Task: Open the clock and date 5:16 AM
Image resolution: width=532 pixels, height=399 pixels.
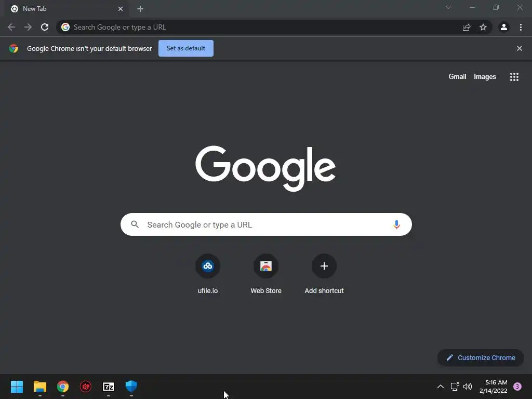Action: 494,387
